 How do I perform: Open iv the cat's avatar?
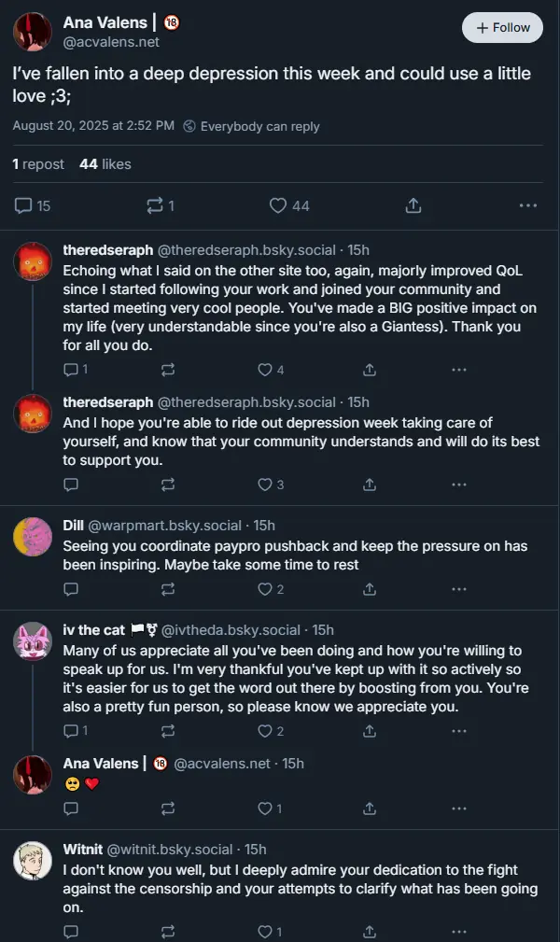point(33,640)
